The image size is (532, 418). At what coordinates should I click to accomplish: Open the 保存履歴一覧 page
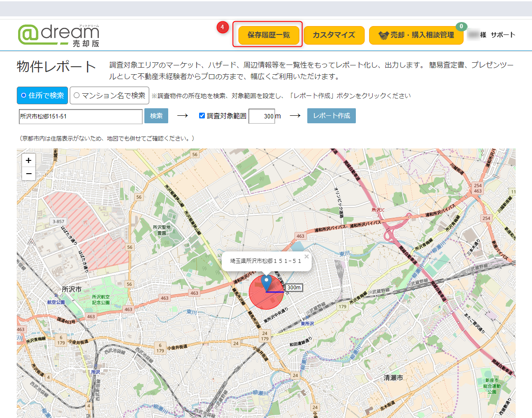(268, 35)
